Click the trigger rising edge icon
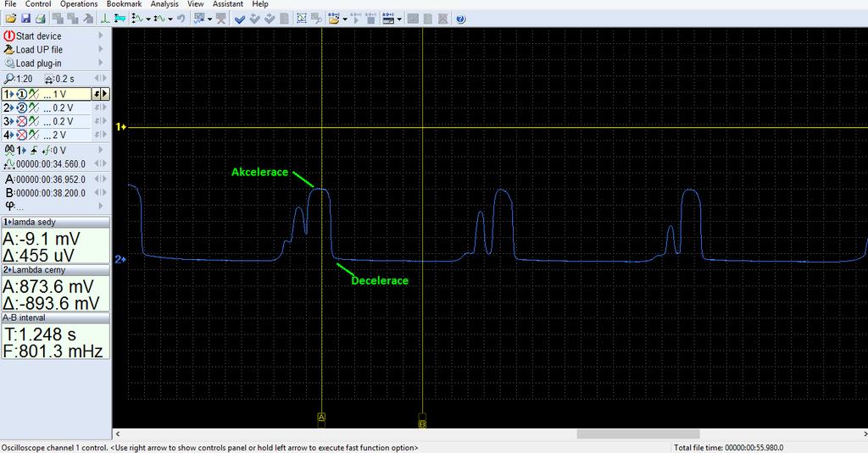This screenshot has height=453, width=868. coord(34,150)
